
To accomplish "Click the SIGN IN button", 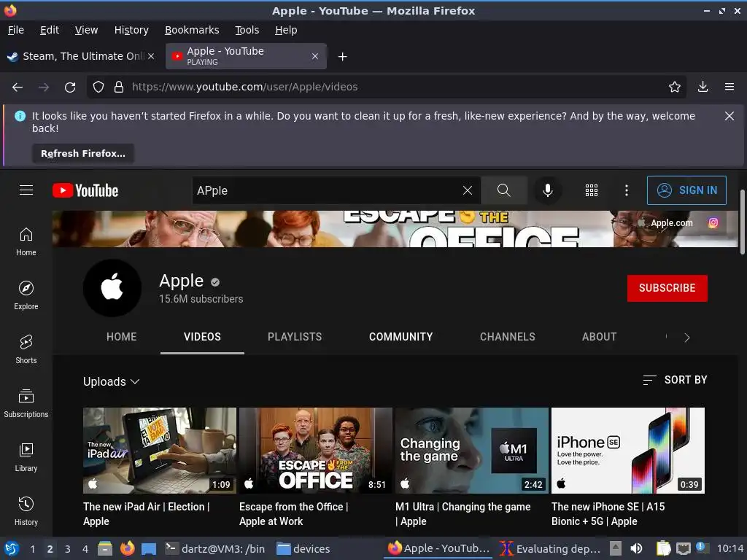I will 686,190.
